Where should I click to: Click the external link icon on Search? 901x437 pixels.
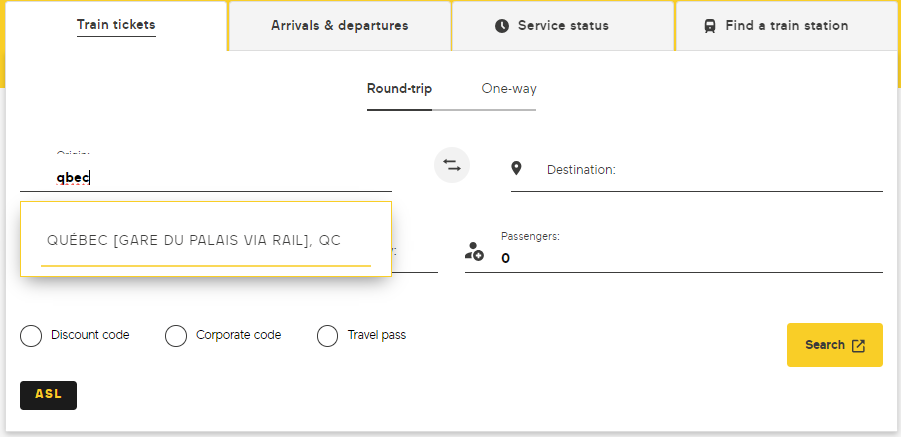[858, 345]
